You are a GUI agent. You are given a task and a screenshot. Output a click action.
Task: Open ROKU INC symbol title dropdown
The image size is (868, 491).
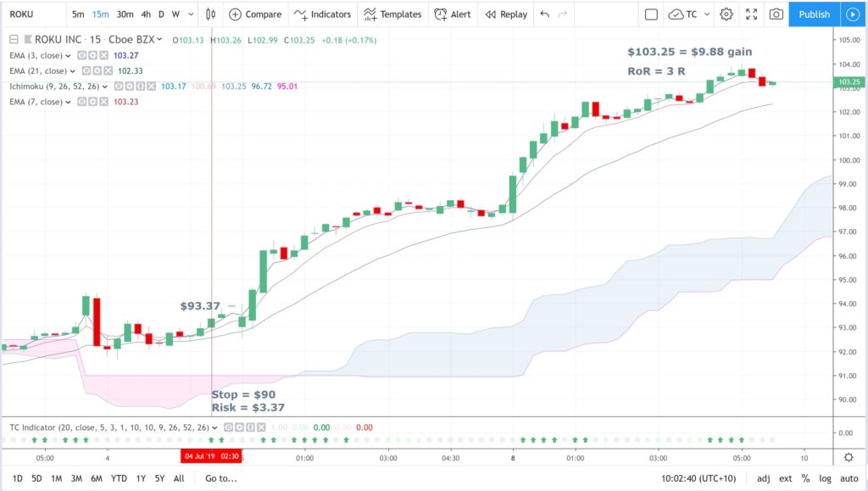pyautogui.click(x=159, y=39)
